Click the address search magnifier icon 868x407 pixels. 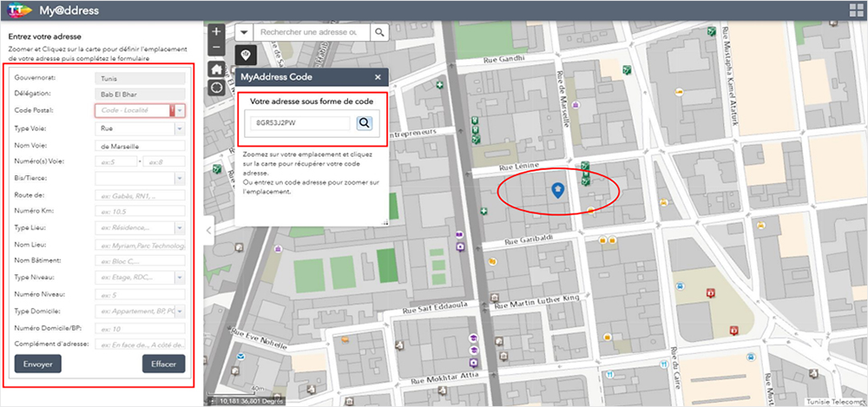[380, 32]
